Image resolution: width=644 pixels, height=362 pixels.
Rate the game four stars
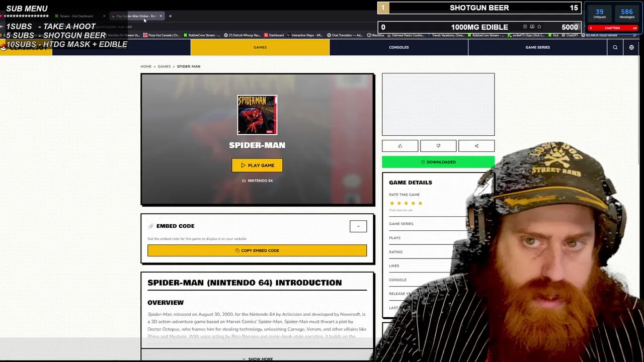(x=413, y=203)
